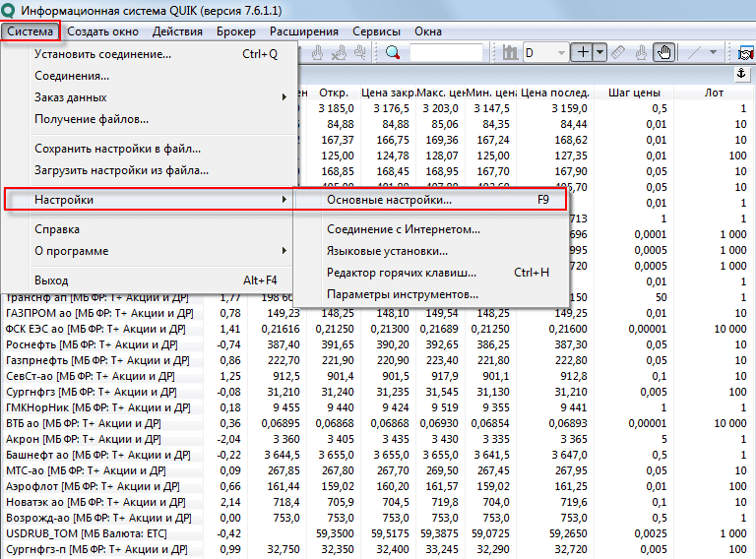Viewport: 756px width, 559px height.
Task: Open Соединение с Интернетом... settings
Action: coord(430,229)
